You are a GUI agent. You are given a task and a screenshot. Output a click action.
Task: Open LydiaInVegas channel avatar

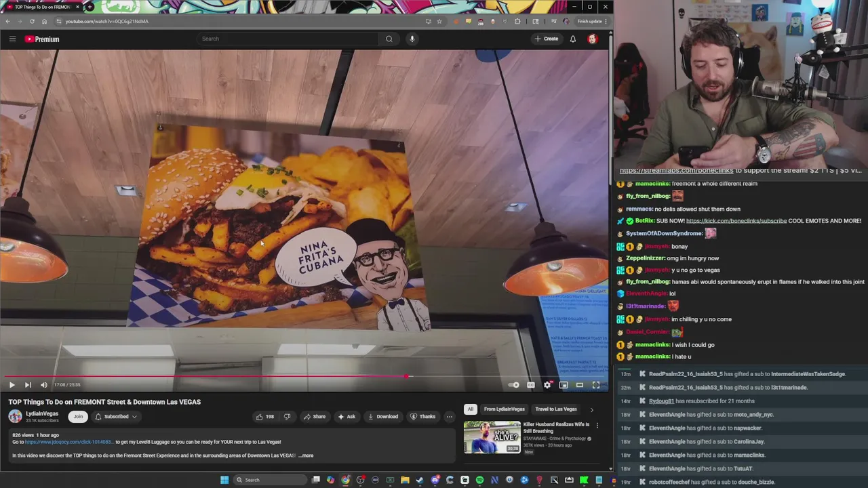coord(15,417)
